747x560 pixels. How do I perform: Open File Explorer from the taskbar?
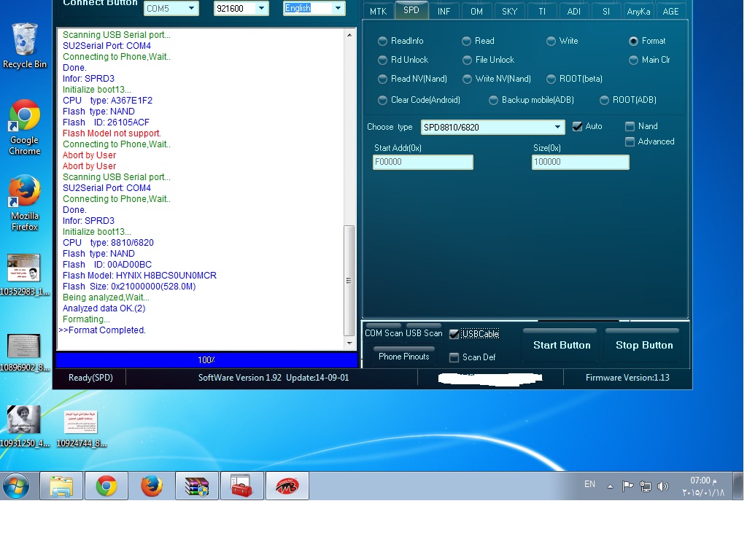[x=61, y=486]
